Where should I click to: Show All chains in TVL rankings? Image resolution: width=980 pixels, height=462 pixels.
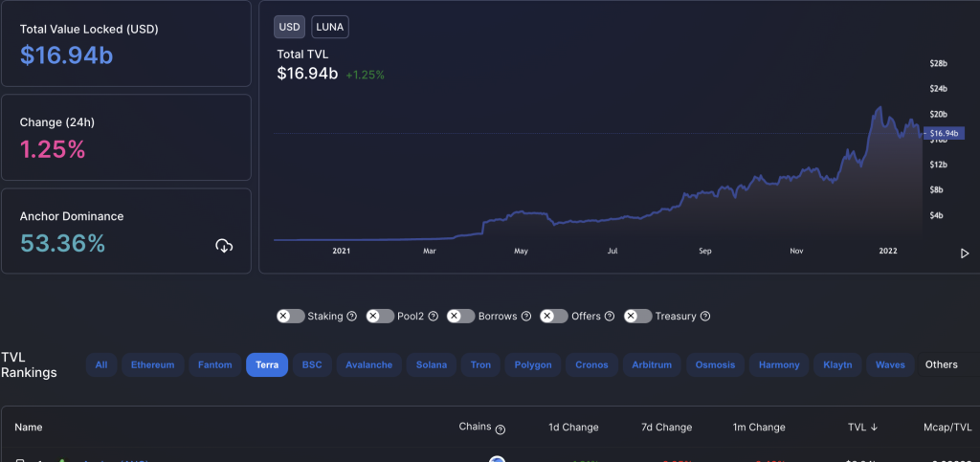pyautogui.click(x=101, y=364)
